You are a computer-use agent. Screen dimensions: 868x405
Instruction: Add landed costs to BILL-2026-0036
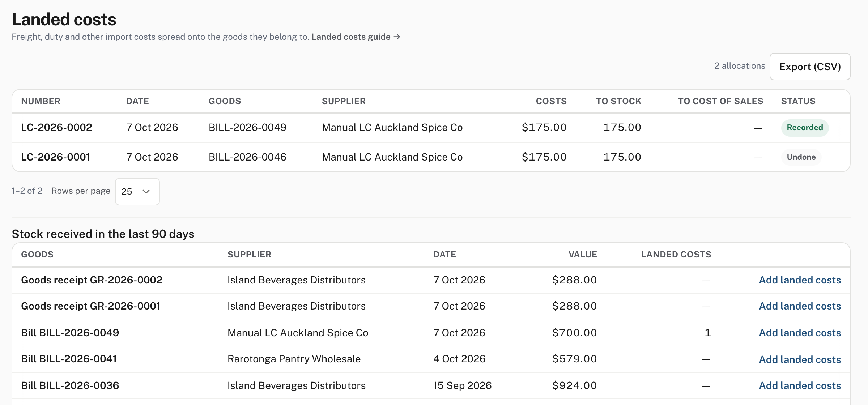click(800, 385)
